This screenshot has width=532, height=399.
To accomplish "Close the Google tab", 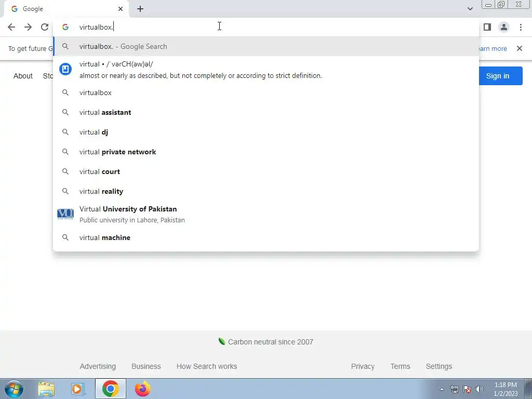I will coord(121,9).
